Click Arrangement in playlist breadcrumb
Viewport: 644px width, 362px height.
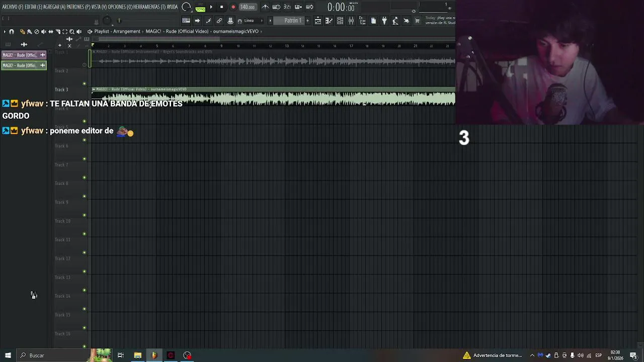[127, 31]
